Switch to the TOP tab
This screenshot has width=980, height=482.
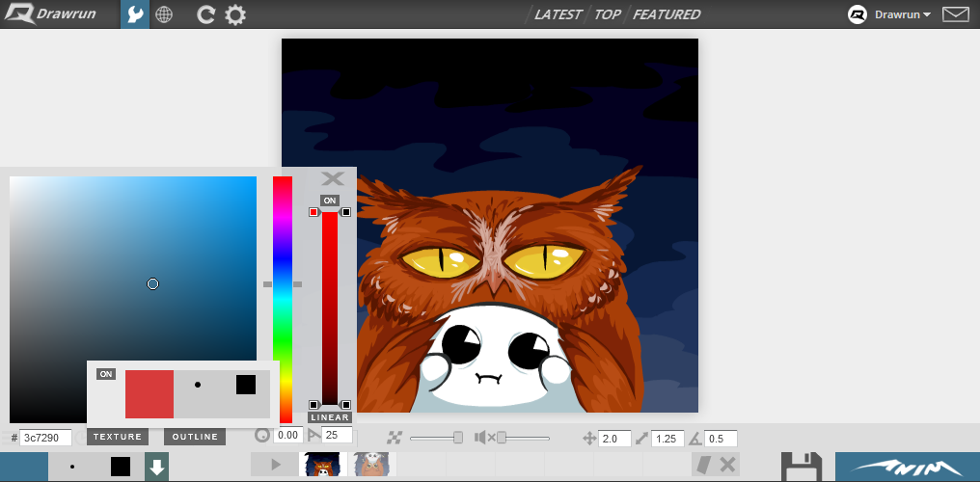tap(607, 14)
